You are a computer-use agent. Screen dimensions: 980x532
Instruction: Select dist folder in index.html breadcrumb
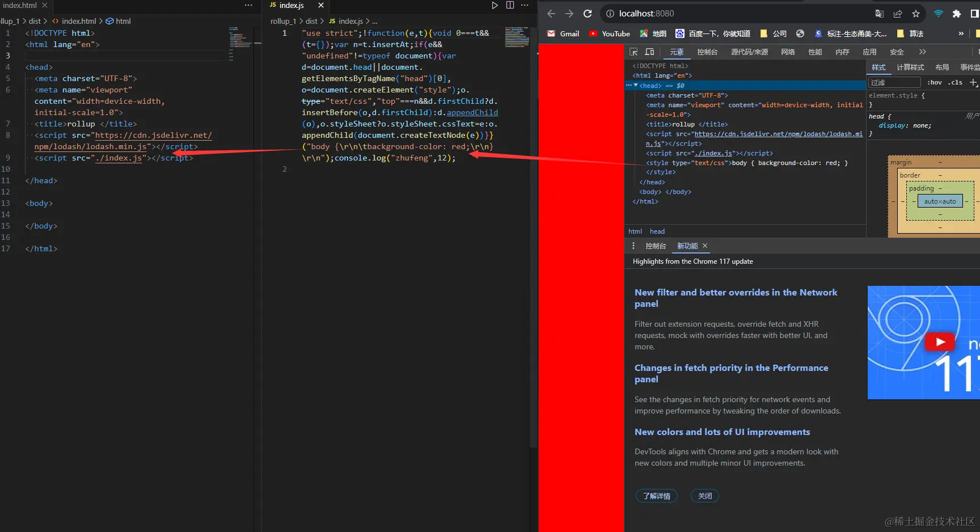tap(35, 21)
